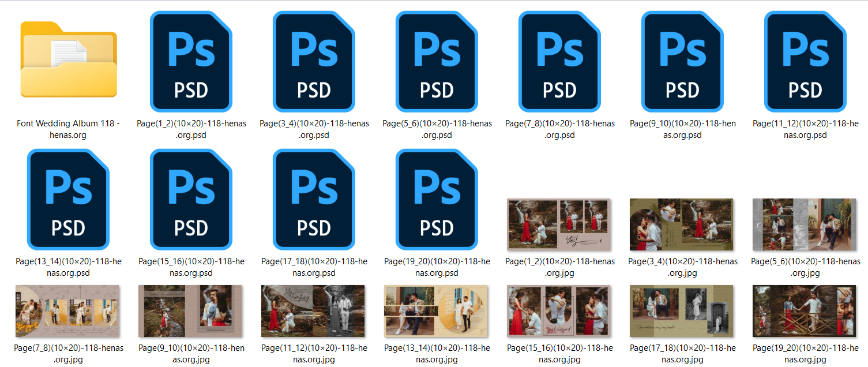Screen dimensions: 868x367
Task: Click the "Page(15_16)(10×20)-118-henas.org.psd" filename
Action: [191, 267]
